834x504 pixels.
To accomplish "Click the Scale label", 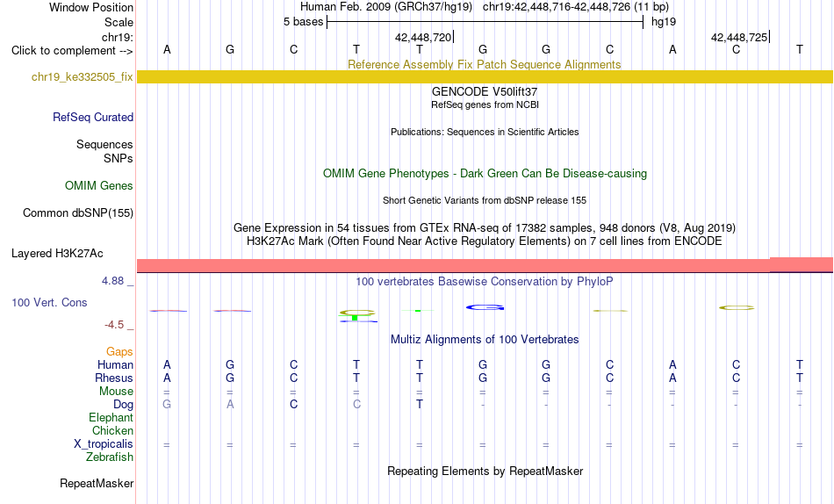I will [119, 22].
